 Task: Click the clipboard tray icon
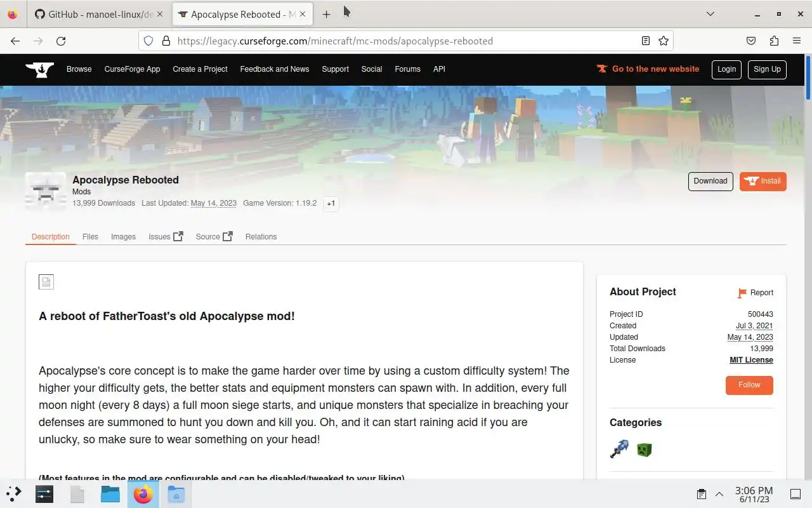coord(702,494)
